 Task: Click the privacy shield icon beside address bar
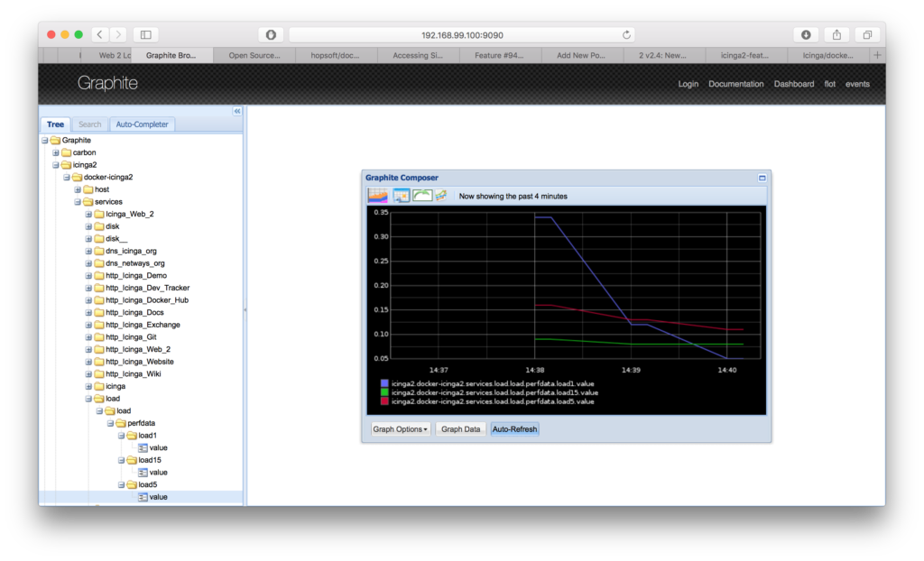pyautogui.click(x=271, y=35)
